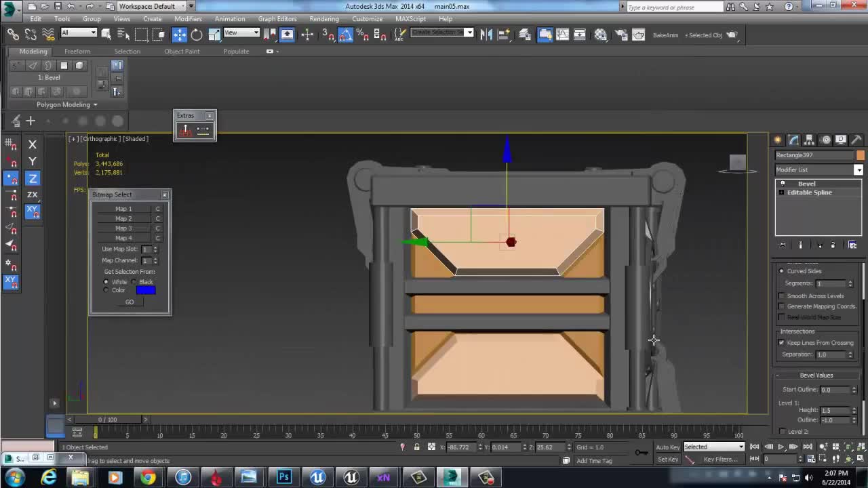Enable Smooth Across Levels checkbox
This screenshot has width=868, height=488.
click(781, 296)
